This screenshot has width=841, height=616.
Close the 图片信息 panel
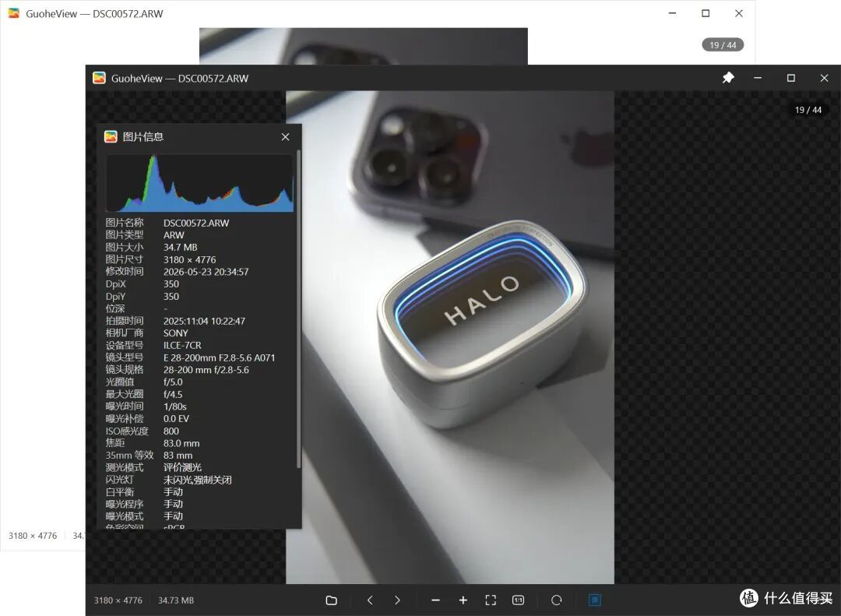click(285, 137)
